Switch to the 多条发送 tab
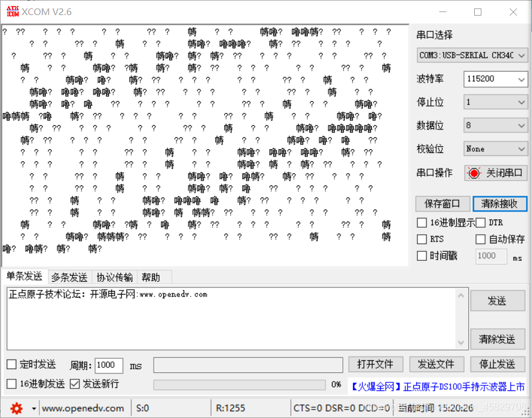Screen dimensions: 532x418 (x=69, y=277)
